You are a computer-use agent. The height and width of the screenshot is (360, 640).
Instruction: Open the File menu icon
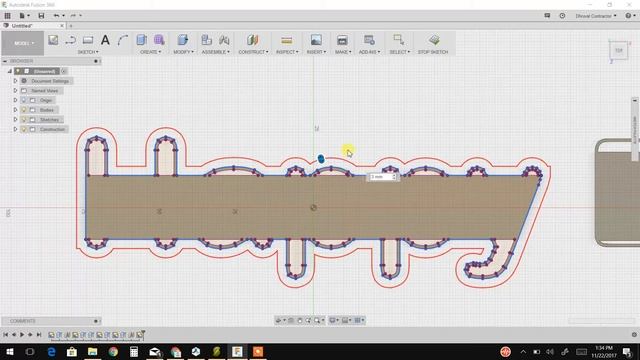click(24, 16)
